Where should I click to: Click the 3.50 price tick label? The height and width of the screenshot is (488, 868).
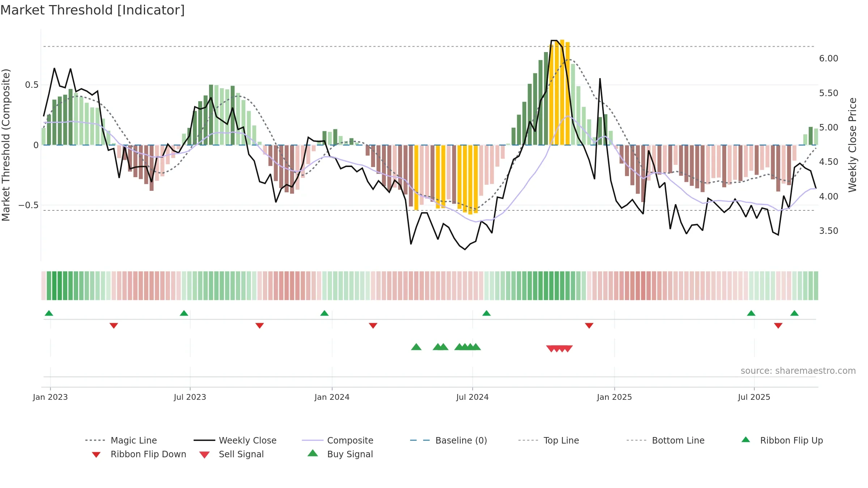coord(829,231)
